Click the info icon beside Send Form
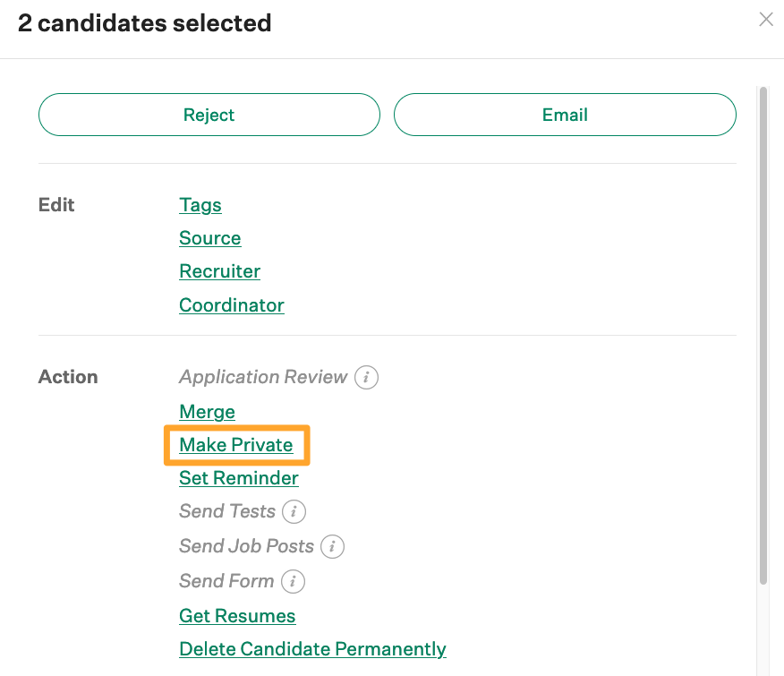 click(x=294, y=581)
